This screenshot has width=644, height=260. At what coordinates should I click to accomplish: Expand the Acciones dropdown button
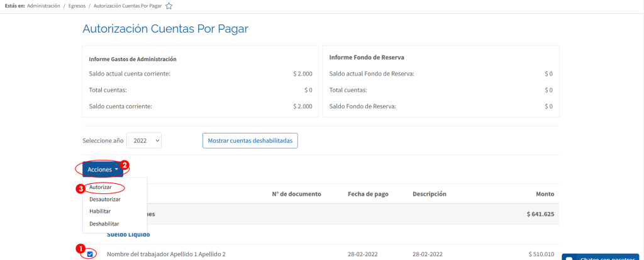coord(103,169)
